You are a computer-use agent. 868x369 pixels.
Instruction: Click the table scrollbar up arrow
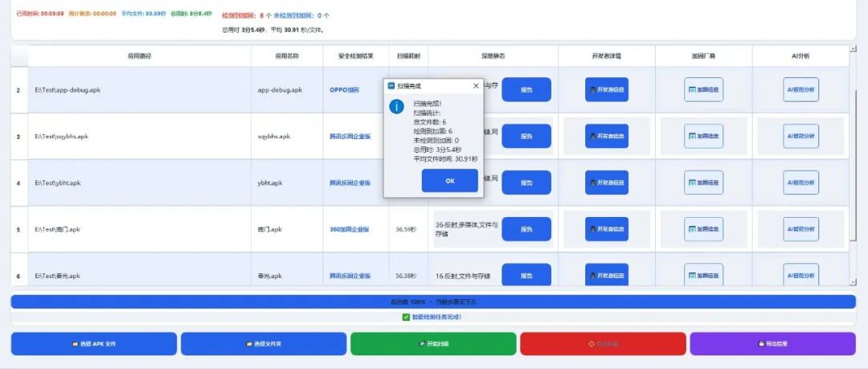click(853, 49)
